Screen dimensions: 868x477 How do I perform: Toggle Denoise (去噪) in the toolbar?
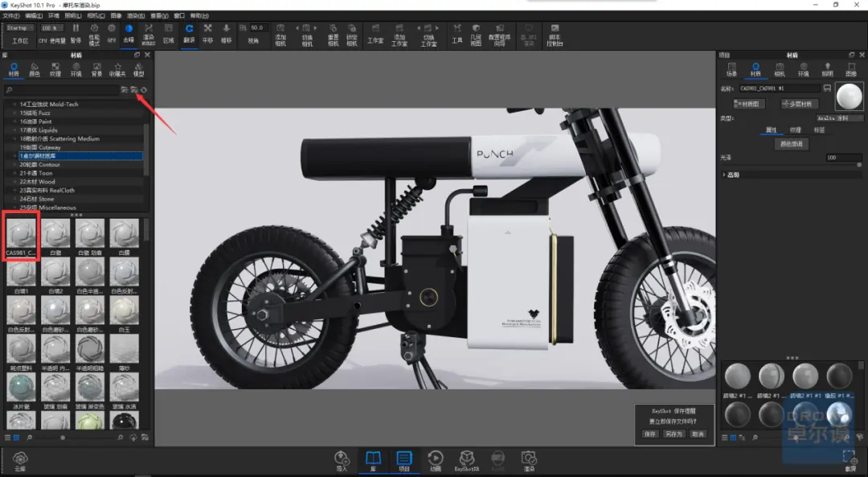coord(129,33)
